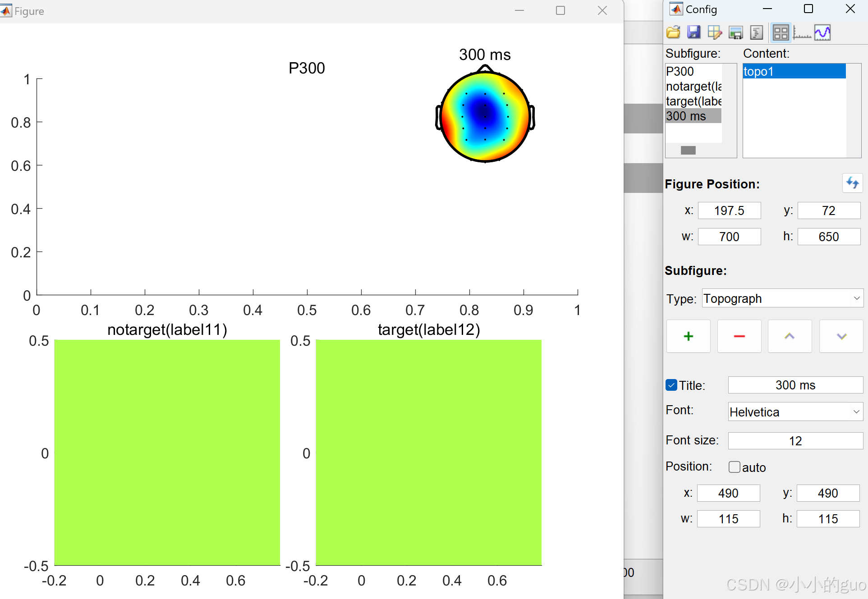Click the Figure Position y field 72
868x599 pixels.
(x=829, y=210)
